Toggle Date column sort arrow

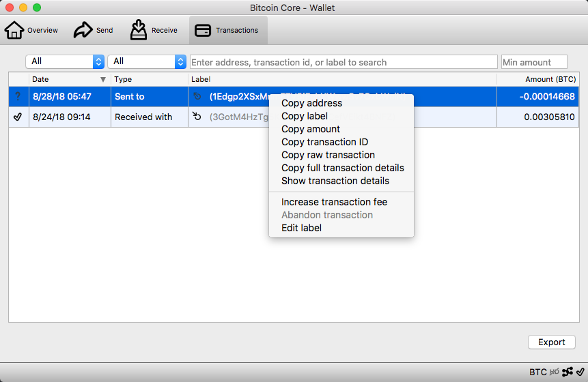coord(102,79)
